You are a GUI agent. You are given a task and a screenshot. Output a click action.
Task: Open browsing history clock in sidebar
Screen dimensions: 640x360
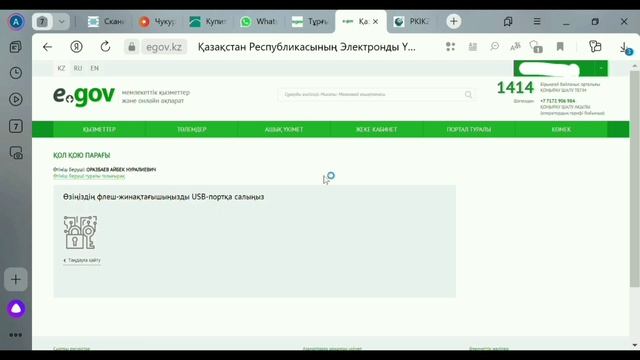[16, 73]
